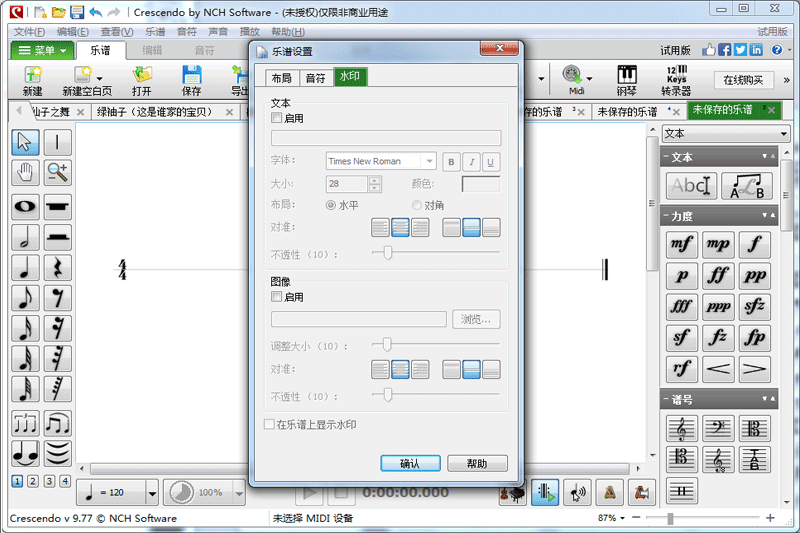Click the Midi toolbar icon
Image resolution: width=800 pixels, height=533 pixels.
pos(572,81)
